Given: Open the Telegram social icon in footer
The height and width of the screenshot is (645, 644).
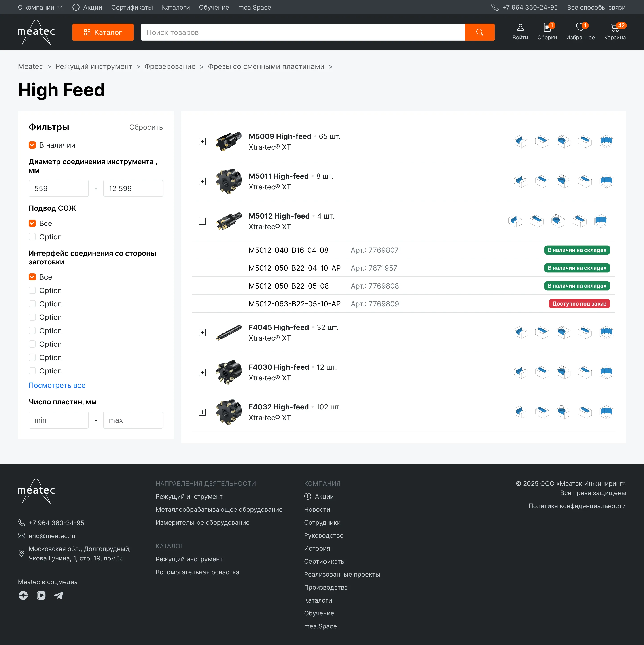Looking at the screenshot, I should (59, 595).
